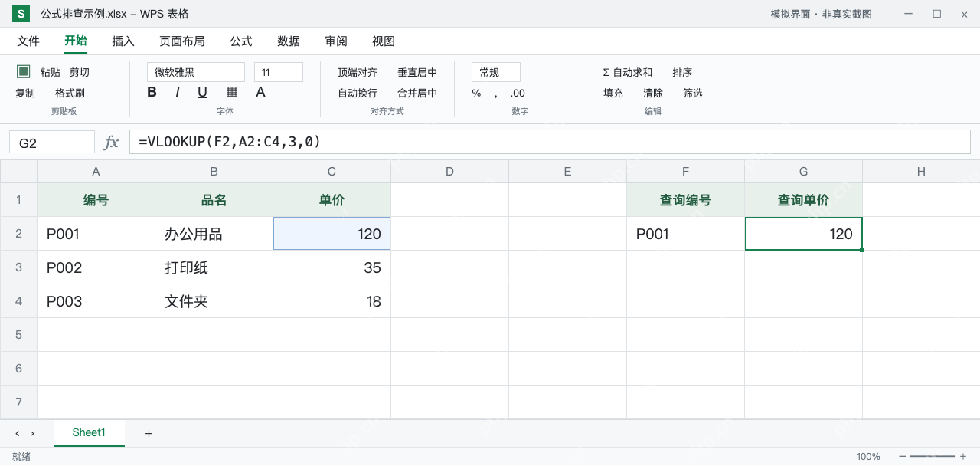Switch to the 数据 ribbon tab
The image size is (980, 466).
tap(289, 41)
